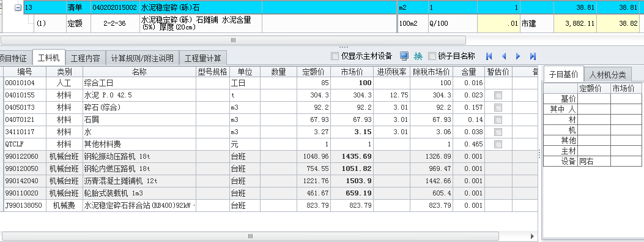
Task: Click the 编号 column header
Action: click(x=24, y=72)
